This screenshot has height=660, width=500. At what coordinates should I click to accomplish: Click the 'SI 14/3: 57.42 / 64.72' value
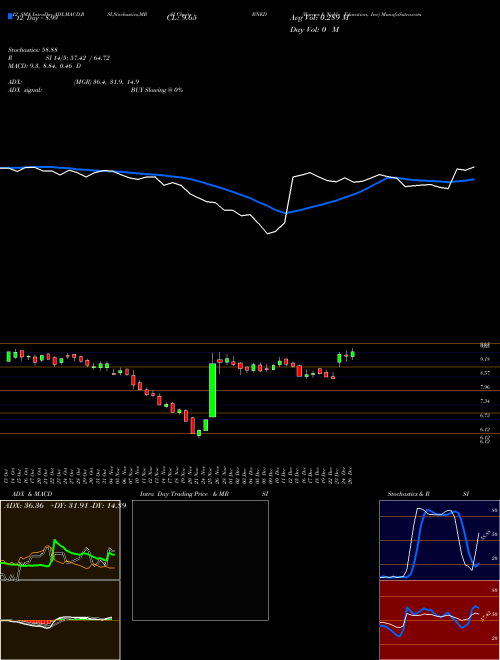78,58
